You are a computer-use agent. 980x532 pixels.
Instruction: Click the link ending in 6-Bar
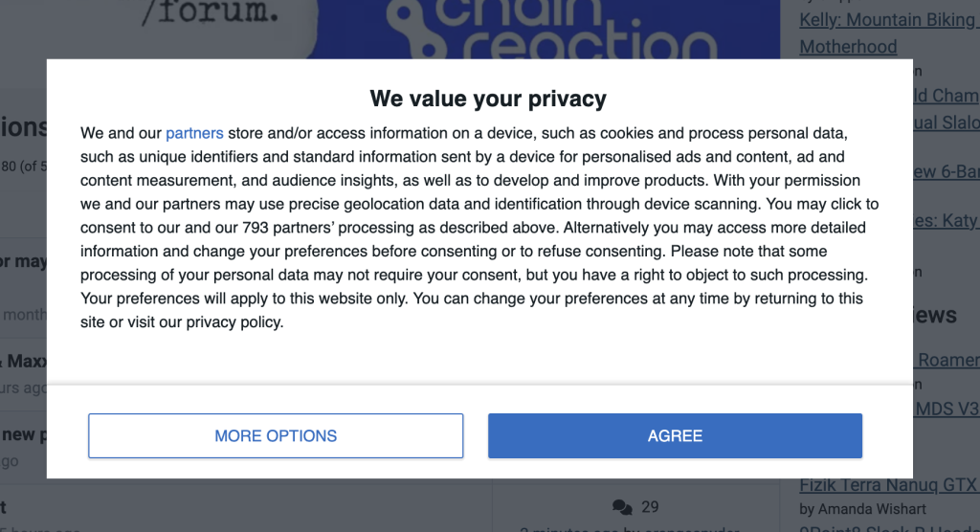[947, 171]
